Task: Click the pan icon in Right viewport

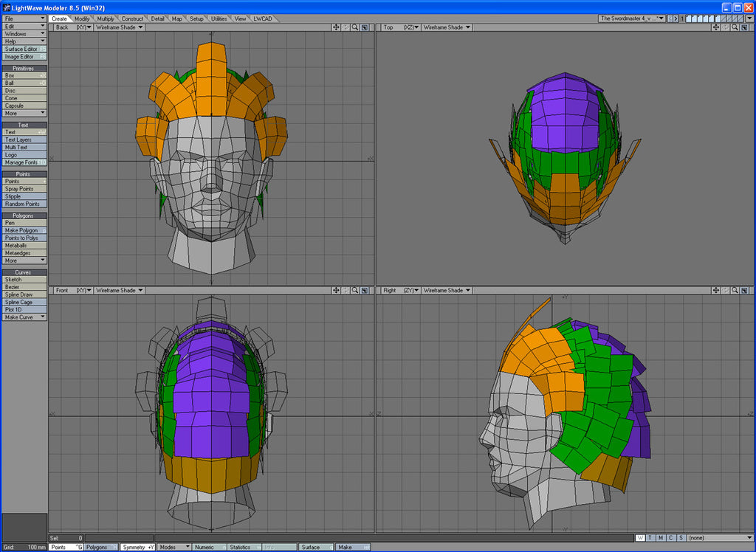Action: click(715, 291)
